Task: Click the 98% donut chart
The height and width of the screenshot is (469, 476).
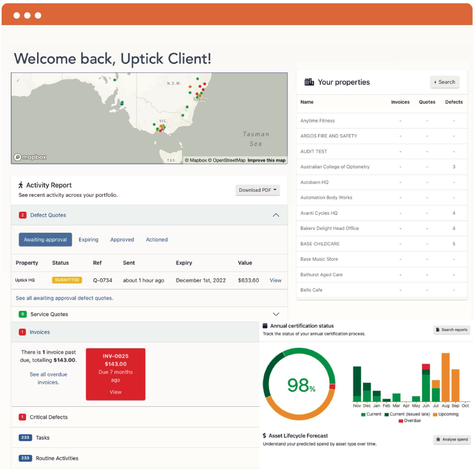Action: [x=299, y=384]
